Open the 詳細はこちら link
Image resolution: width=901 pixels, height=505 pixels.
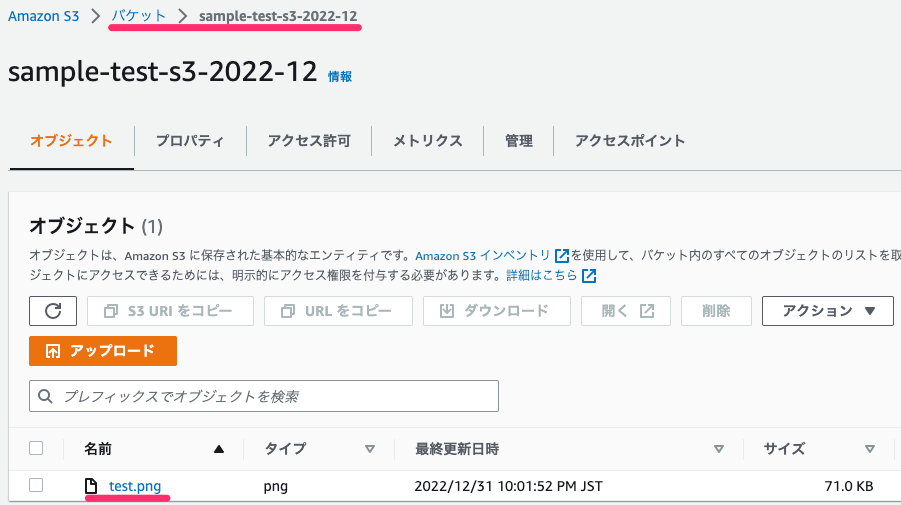[542, 276]
